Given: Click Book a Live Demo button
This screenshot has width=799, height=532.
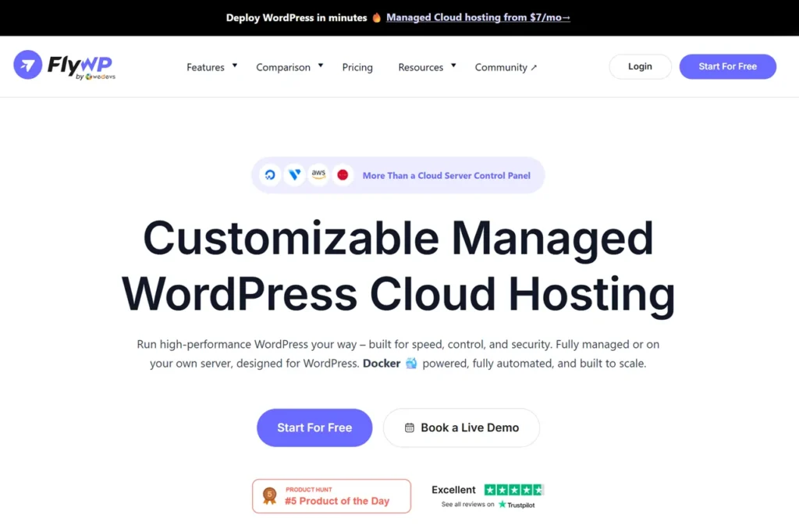Looking at the screenshot, I should pyautogui.click(x=461, y=428).
